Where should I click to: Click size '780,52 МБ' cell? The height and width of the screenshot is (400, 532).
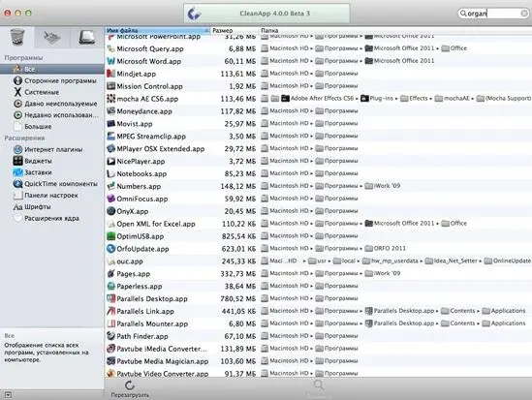click(238, 299)
